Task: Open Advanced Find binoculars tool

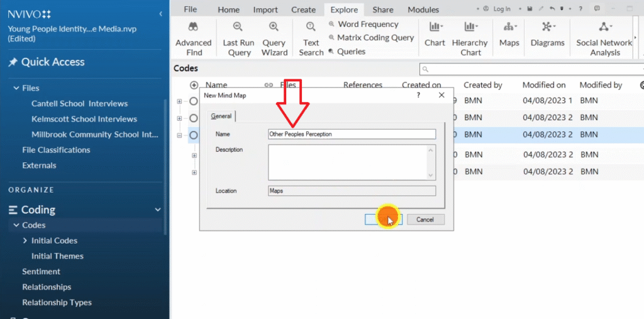Action: (193, 38)
